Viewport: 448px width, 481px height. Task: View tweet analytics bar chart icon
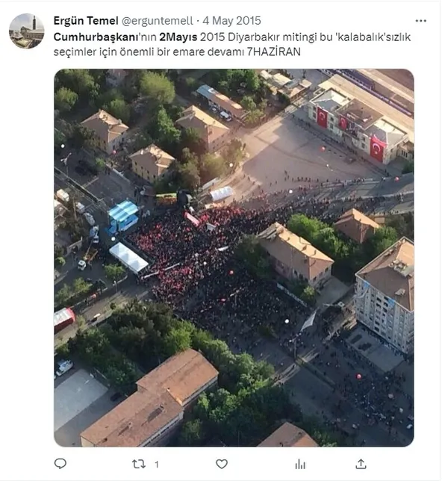(300, 464)
